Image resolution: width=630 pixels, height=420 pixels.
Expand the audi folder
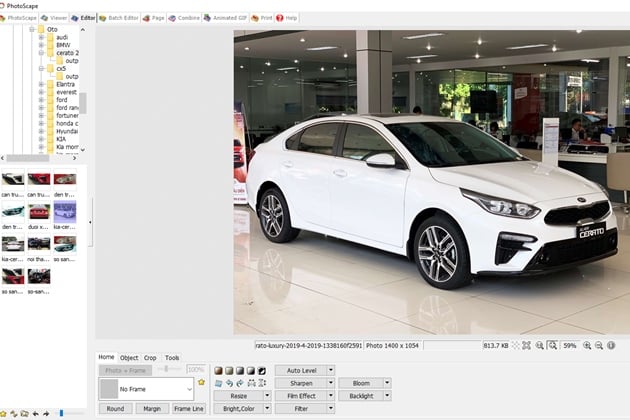(41, 37)
